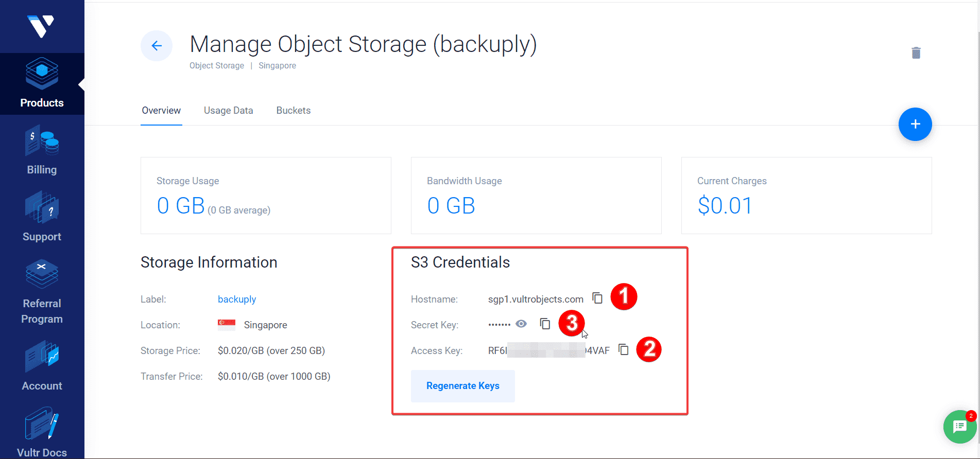980x459 pixels.
Task: Click the back arrow button
Action: click(157, 46)
